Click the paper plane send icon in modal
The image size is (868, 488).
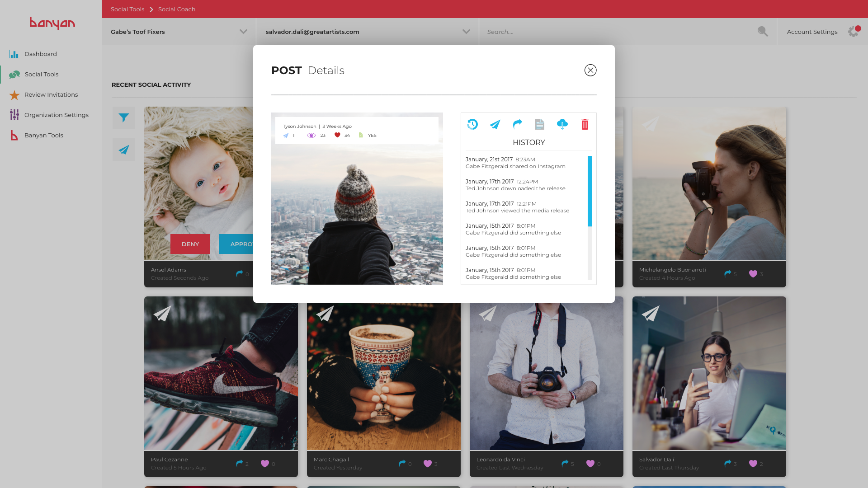[x=495, y=124]
